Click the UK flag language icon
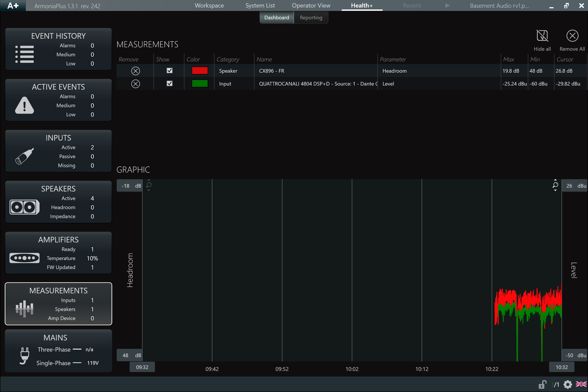Image resolution: width=588 pixels, height=392 pixels. (581, 384)
